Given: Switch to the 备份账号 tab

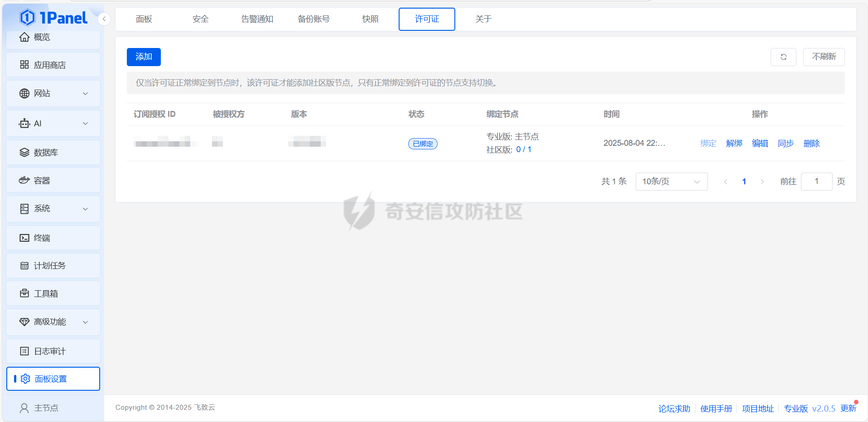Looking at the screenshot, I should tap(313, 19).
